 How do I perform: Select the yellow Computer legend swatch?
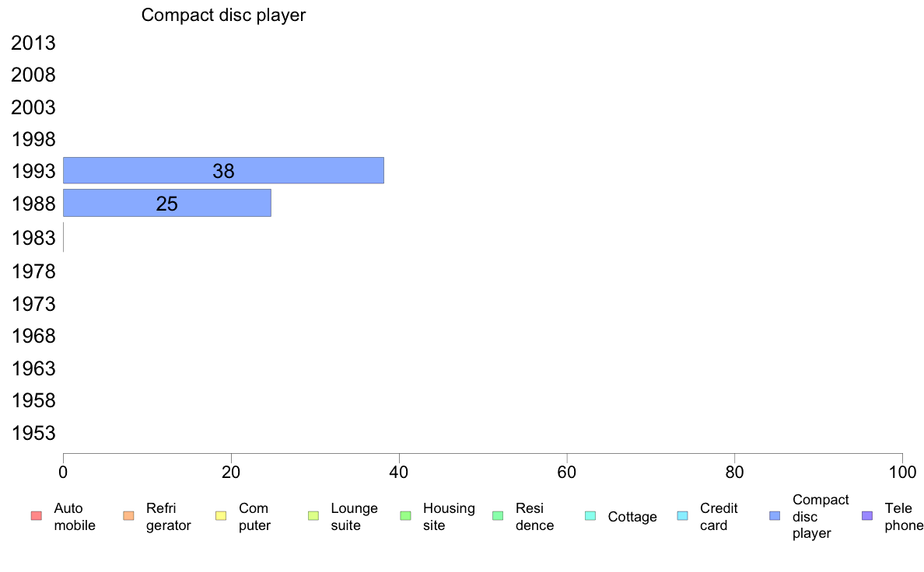221,516
